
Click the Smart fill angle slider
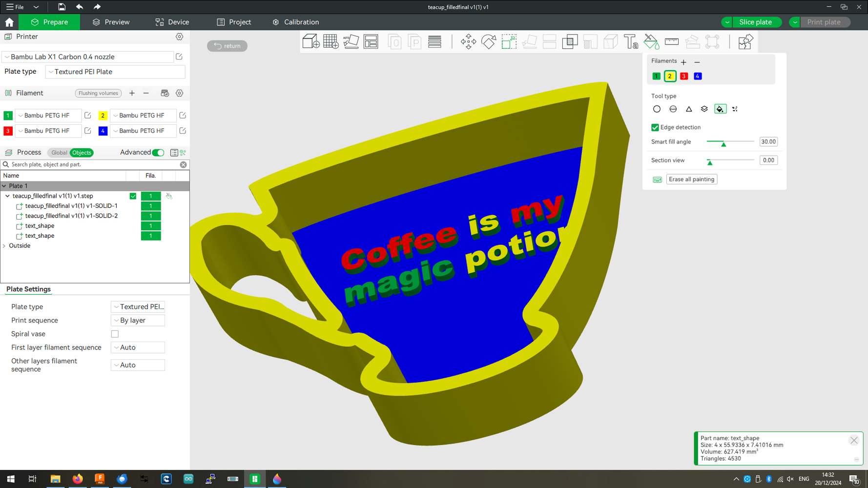[730, 142]
